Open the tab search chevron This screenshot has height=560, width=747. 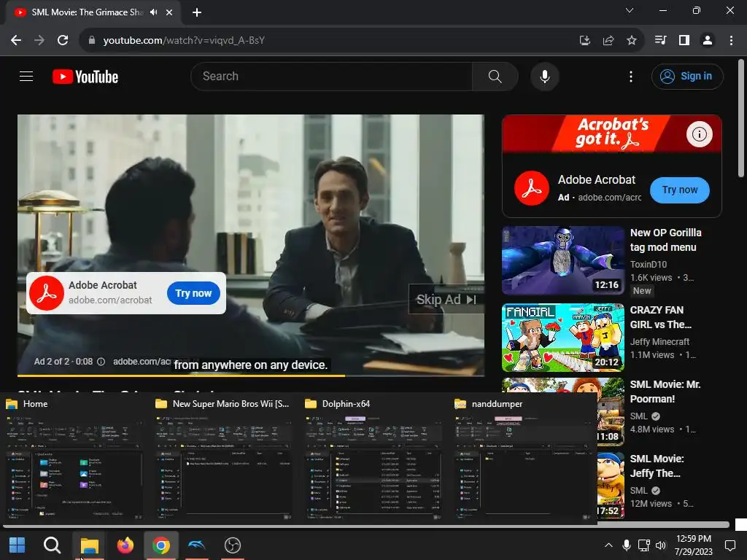[x=630, y=10]
